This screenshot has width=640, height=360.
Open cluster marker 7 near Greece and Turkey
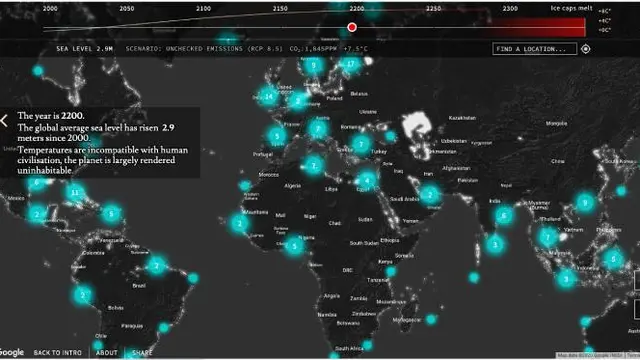(x=361, y=144)
